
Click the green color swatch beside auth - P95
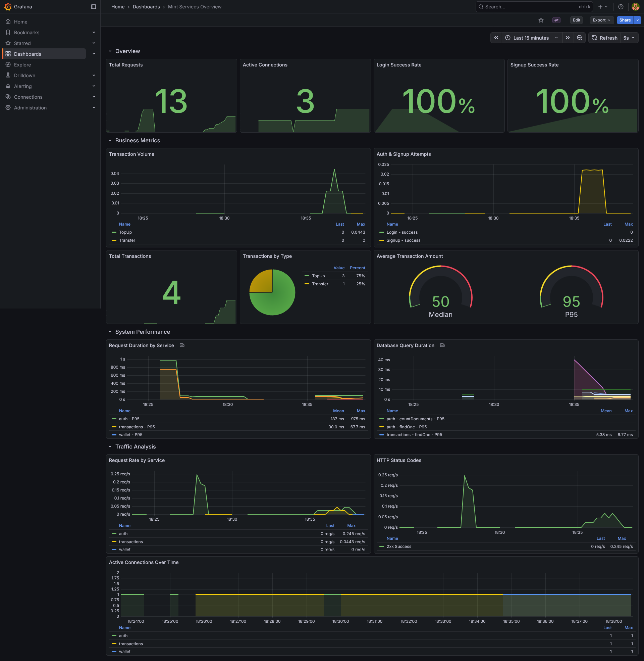click(x=114, y=419)
